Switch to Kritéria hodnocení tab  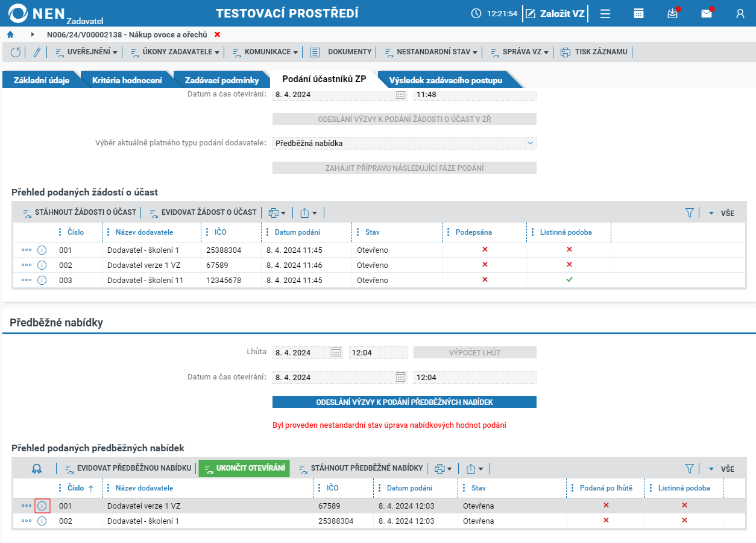[x=127, y=80]
